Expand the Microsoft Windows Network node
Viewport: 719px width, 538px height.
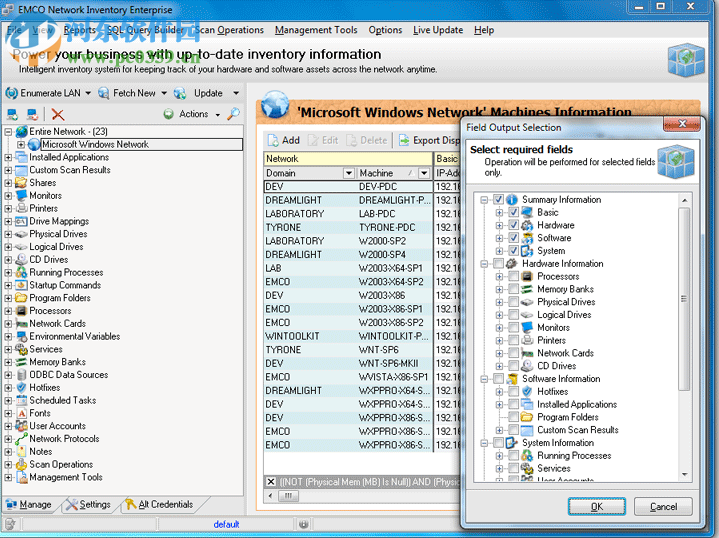pos(21,144)
